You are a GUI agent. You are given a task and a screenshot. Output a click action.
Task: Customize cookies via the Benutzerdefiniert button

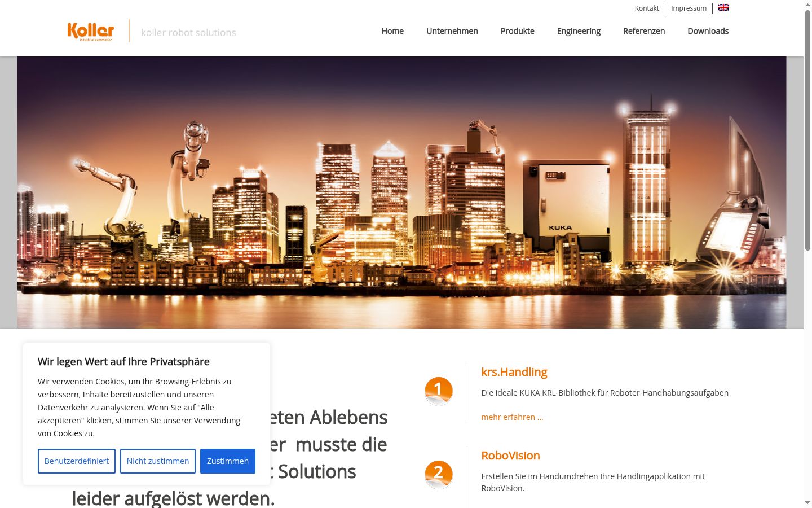coord(77,461)
